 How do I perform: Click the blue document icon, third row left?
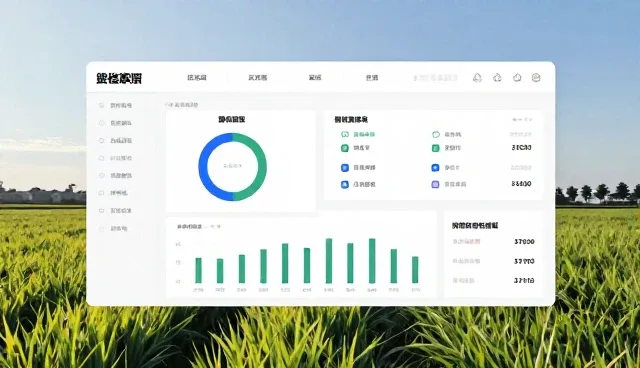point(345,168)
